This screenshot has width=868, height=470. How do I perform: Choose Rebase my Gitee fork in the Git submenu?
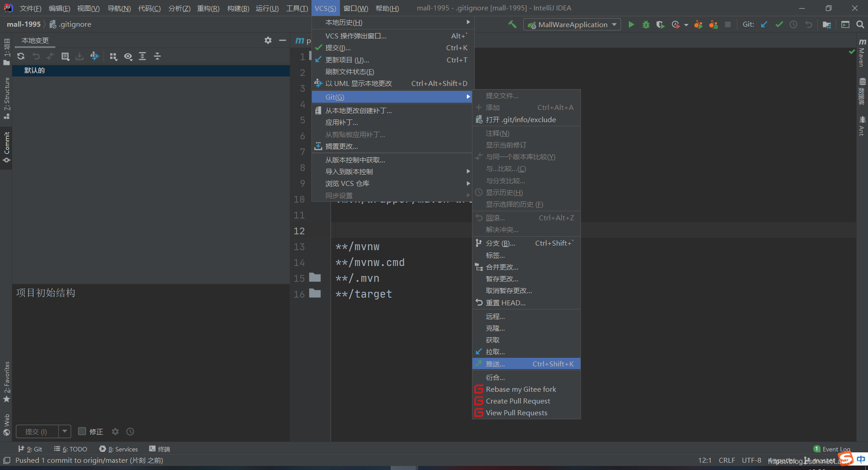click(526, 389)
